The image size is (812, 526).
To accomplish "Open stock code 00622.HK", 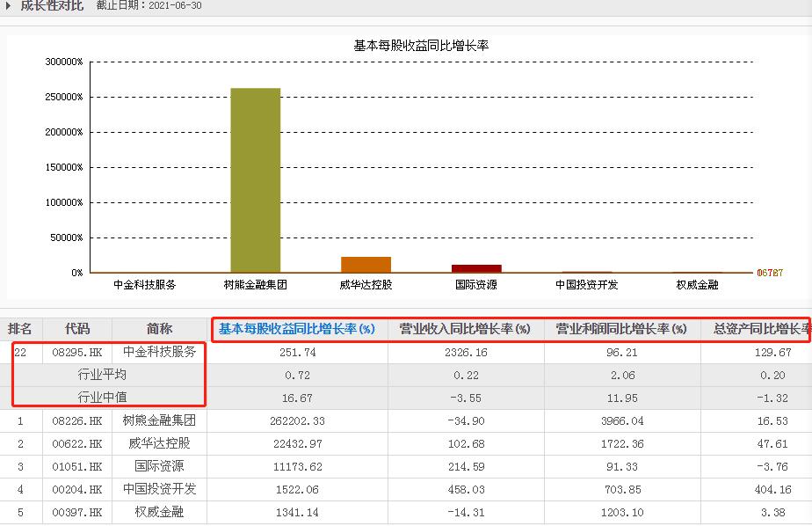I will pos(77,444).
